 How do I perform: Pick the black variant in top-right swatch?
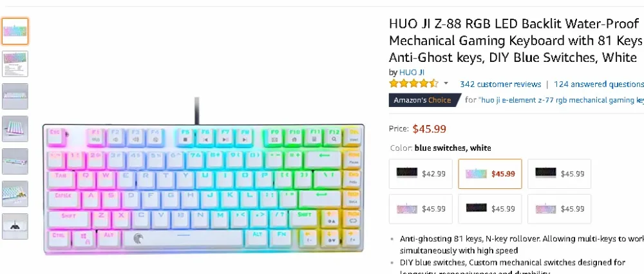[560, 173]
